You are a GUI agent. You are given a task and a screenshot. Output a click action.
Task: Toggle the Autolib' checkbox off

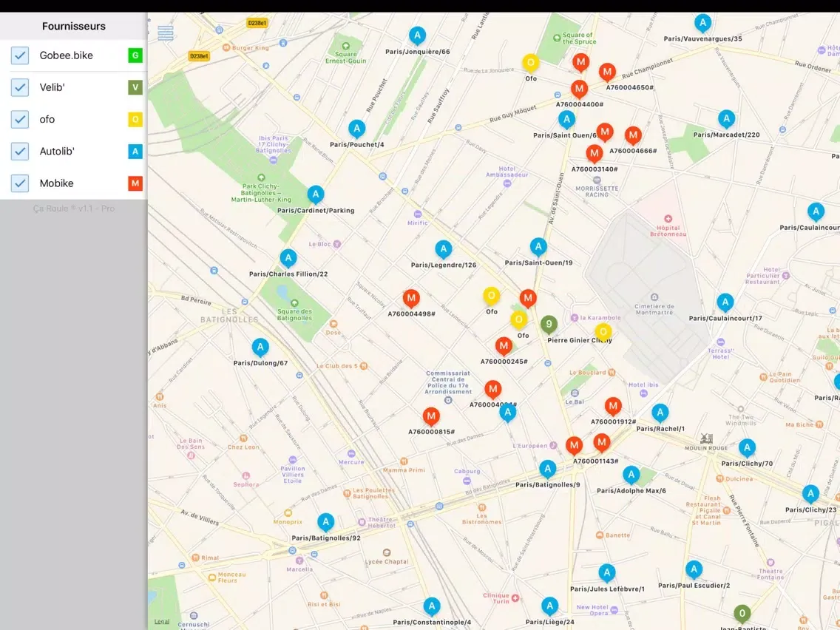click(x=20, y=152)
